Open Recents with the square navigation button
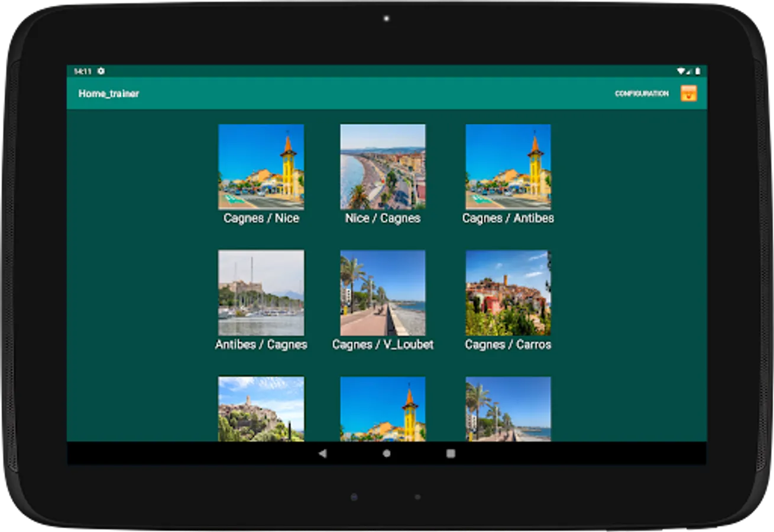 451,453
